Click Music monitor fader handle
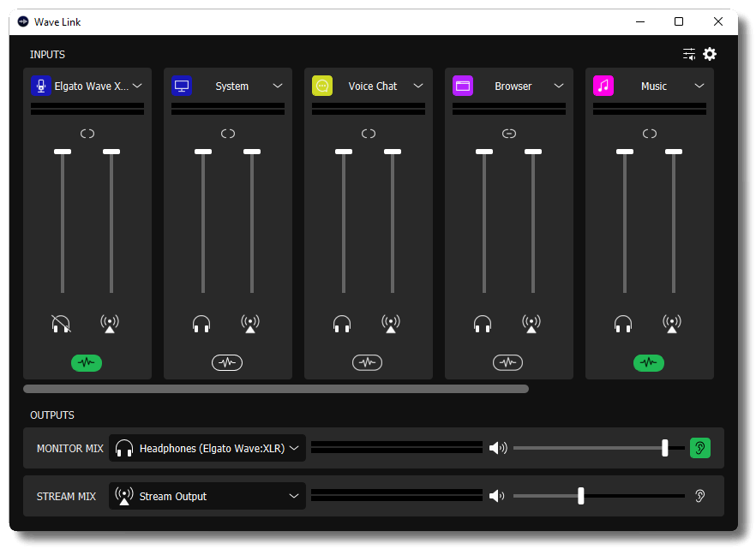This screenshot has width=756, height=549. 625,152
